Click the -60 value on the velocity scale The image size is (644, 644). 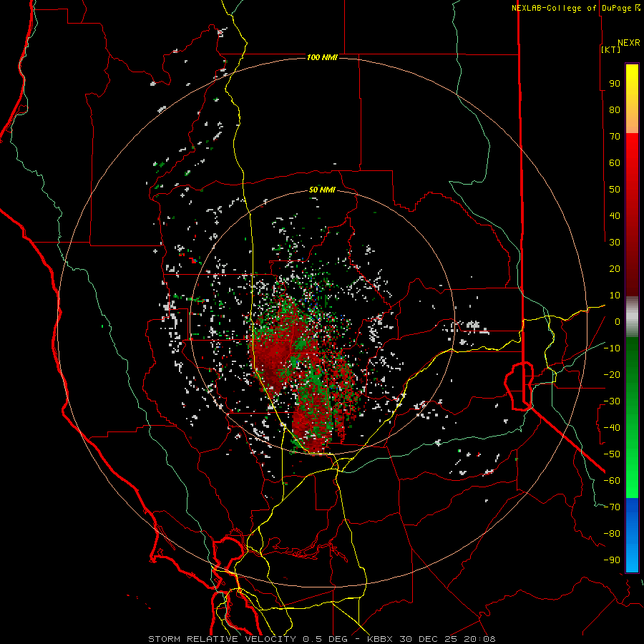[x=612, y=481]
